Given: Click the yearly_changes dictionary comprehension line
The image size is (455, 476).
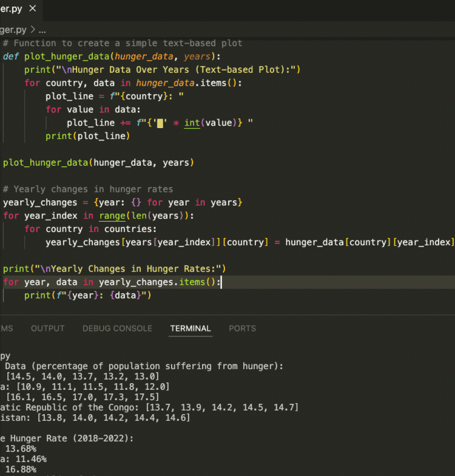Looking at the screenshot, I should [x=123, y=203].
